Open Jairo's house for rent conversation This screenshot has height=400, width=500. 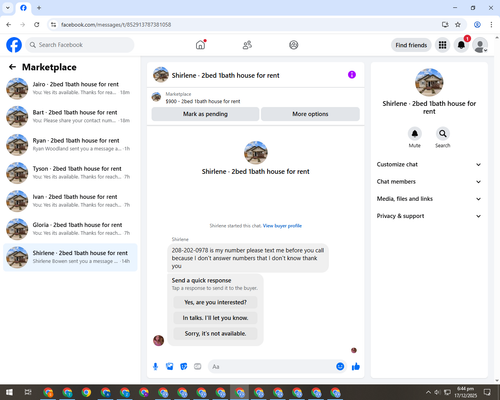[70, 88]
